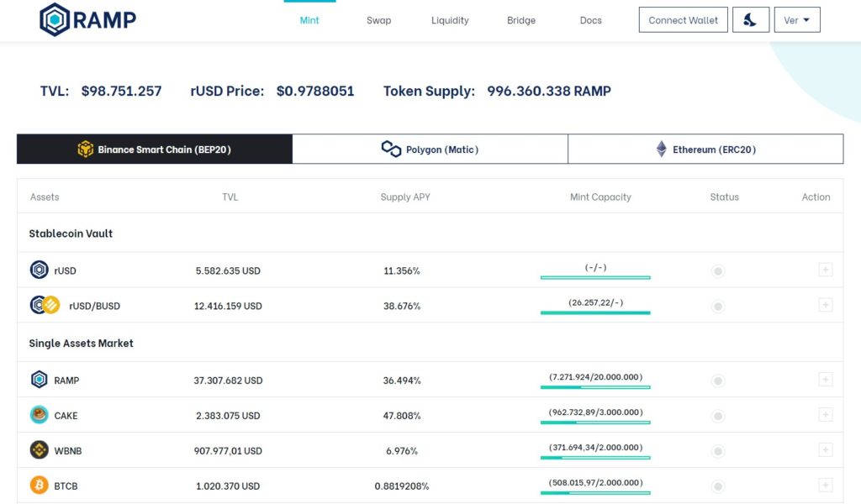861x504 pixels.
Task: Click the Stablecoin Vault section heading
Action: (x=71, y=234)
